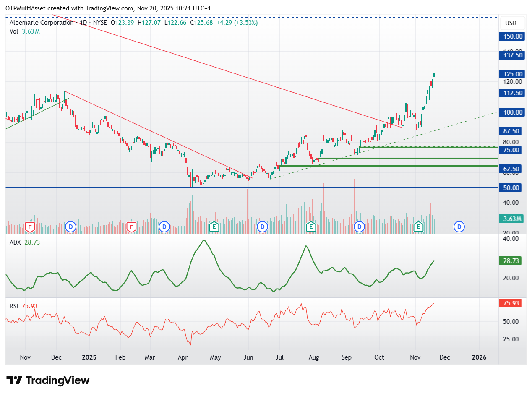Click the Albemarle Corporation symbol title
532x396 pixels.
(42, 23)
